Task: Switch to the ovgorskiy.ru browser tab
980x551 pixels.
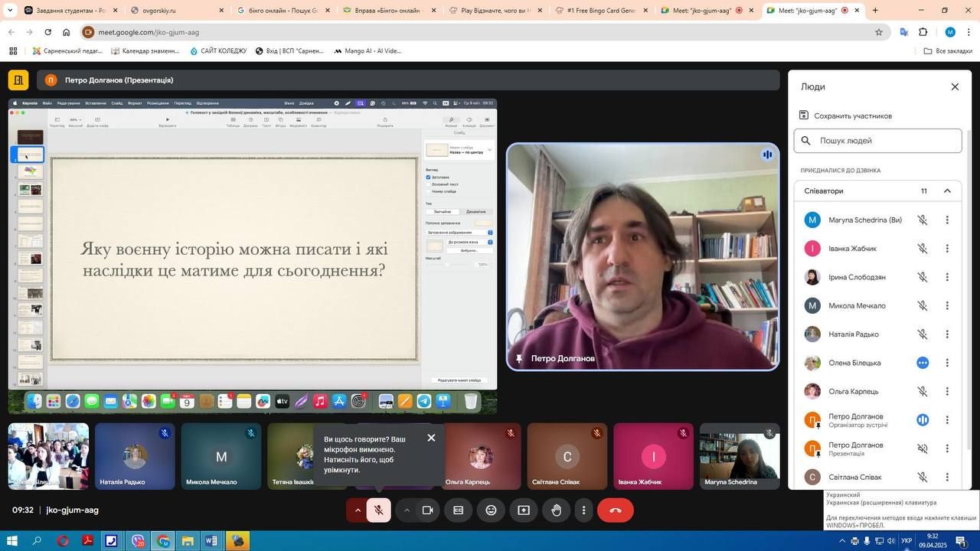Action: (x=176, y=11)
